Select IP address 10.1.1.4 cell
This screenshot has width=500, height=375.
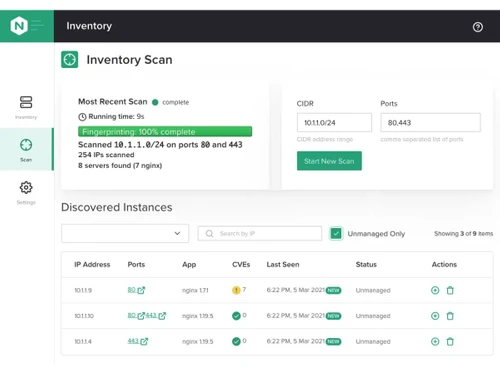[x=83, y=341]
